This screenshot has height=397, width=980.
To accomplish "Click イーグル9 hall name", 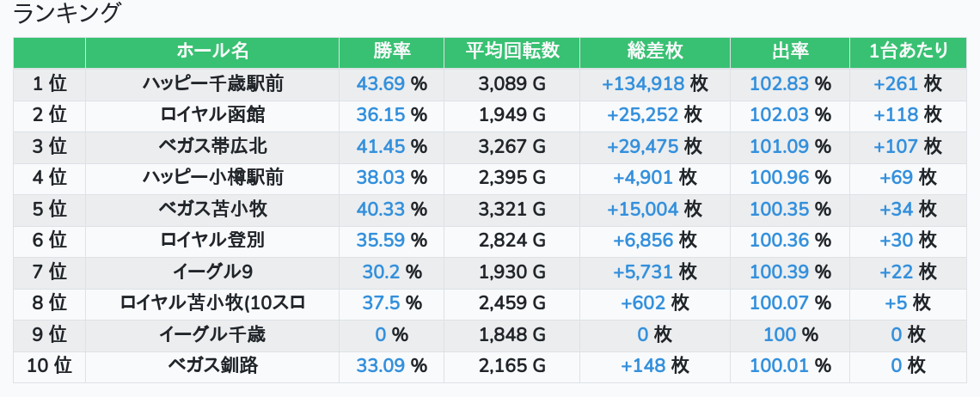I will point(212,272).
